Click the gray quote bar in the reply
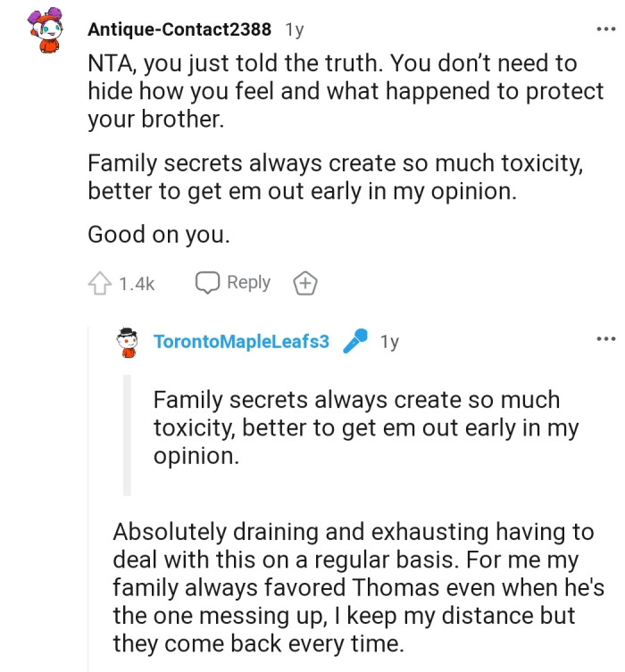 tap(127, 435)
